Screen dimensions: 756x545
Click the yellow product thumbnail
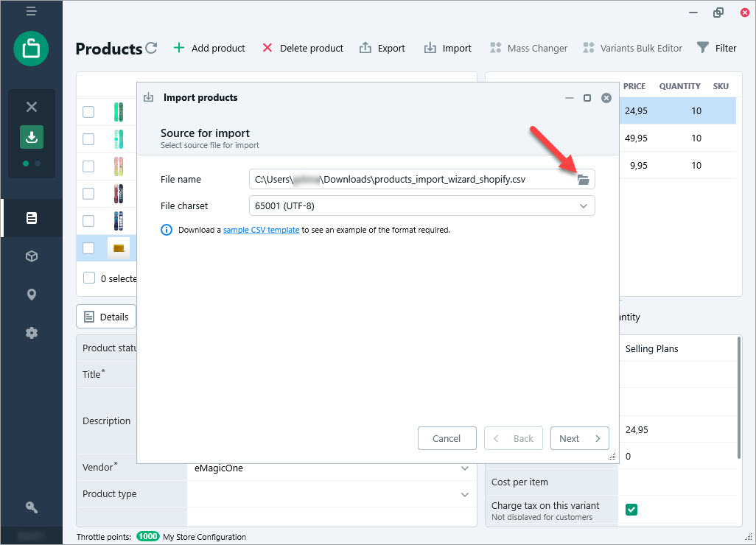(119, 248)
